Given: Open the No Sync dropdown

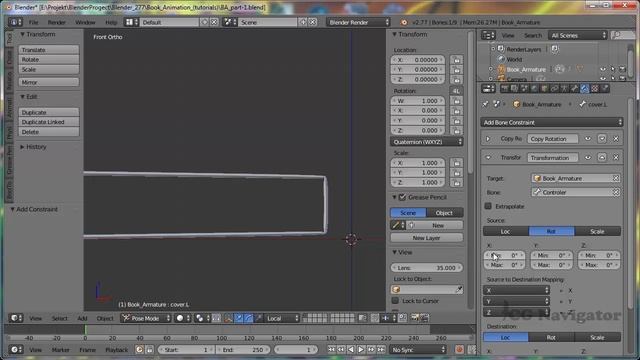Looking at the screenshot, I should 418,350.
